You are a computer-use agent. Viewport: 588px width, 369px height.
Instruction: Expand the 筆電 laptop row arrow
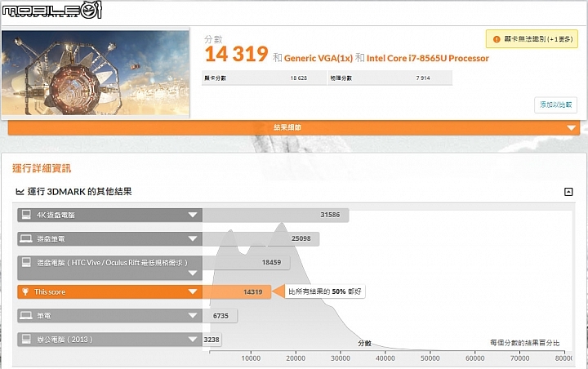coord(193,315)
